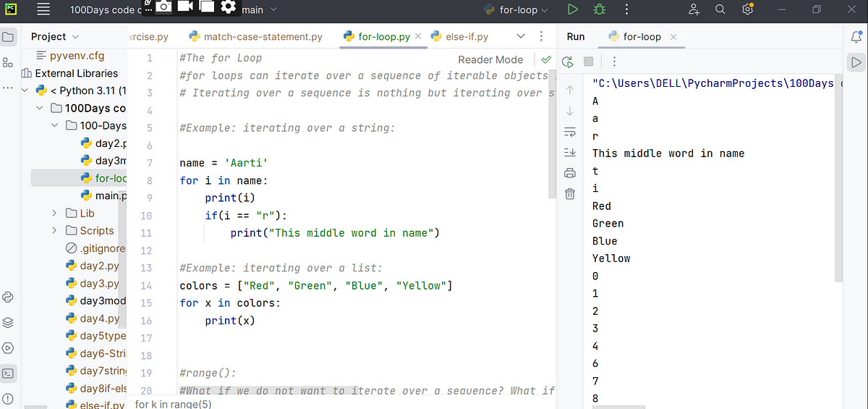Switch to else-if.py tab
868x409 pixels.
(460, 36)
